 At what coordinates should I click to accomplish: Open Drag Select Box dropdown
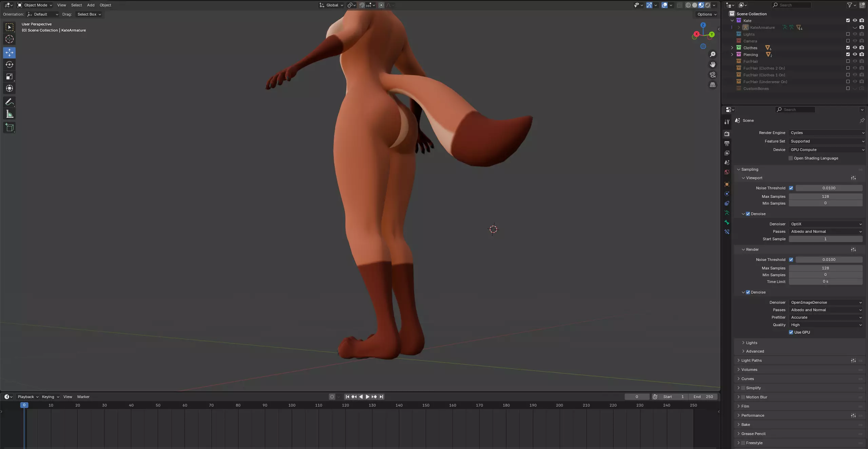pyautogui.click(x=89, y=14)
